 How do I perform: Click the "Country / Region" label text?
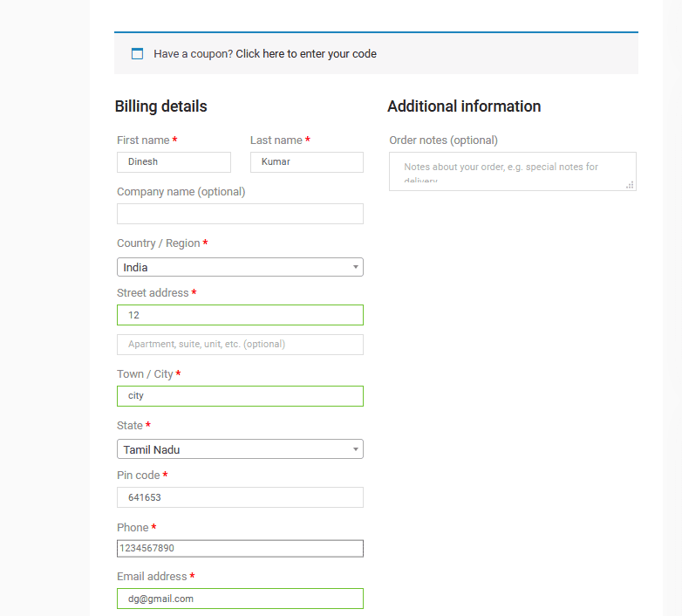click(158, 243)
